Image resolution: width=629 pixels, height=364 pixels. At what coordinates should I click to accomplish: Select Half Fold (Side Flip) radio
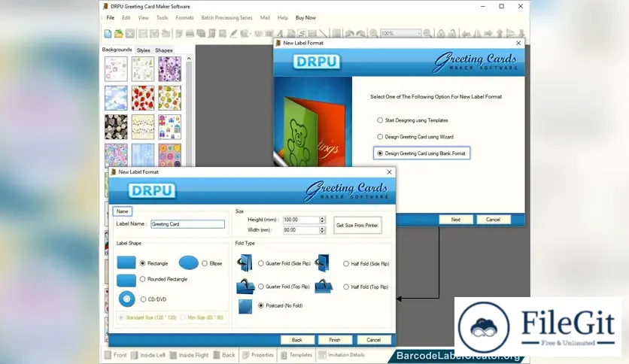(x=346, y=264)
